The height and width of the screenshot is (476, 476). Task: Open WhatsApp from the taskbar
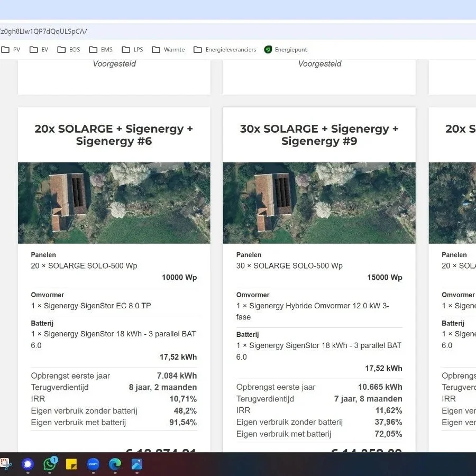click(50, 463)
